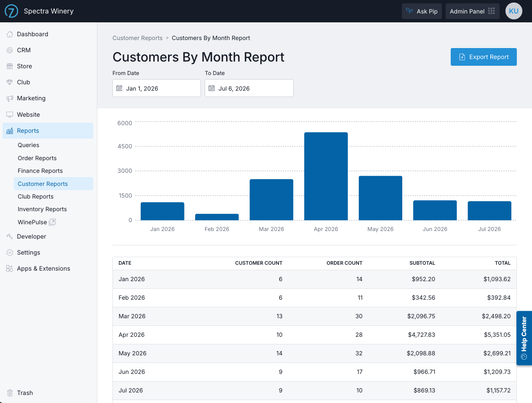Click the Feb 2026 chart bar
Screen dimensions: 532x403
(217, 217)
